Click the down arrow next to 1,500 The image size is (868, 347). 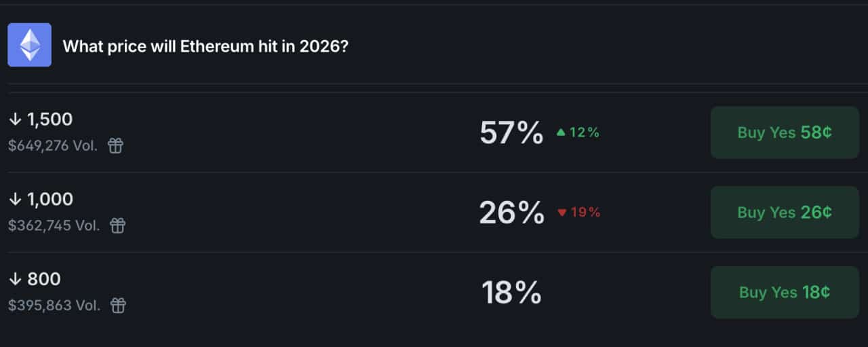(x=15, y=120)
